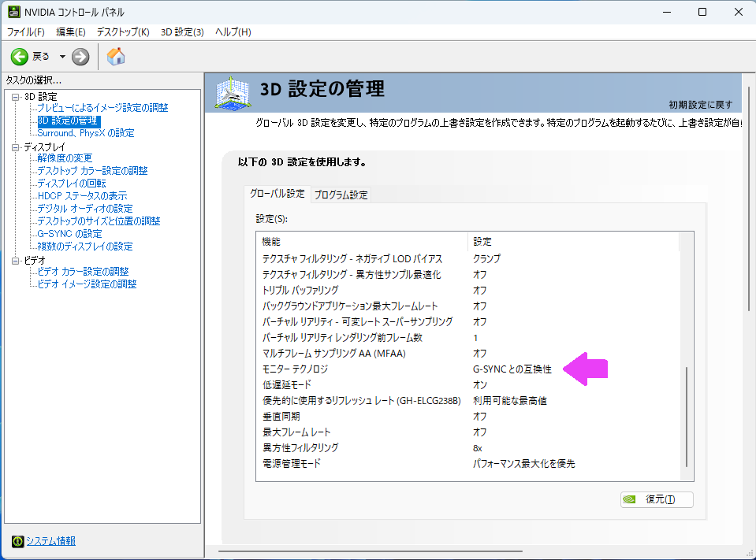Viewport: 756px width, 560px height.
Task: Click the green Back arrow button
Action: click(x=19, y=57)
